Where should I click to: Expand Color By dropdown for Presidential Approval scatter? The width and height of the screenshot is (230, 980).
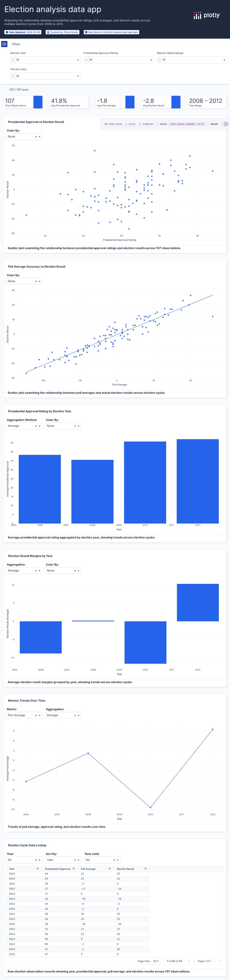tap(40, 137)
